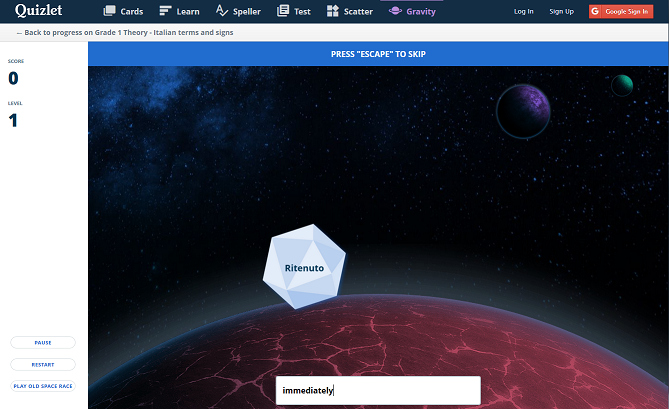The image size is (669, 409).
Task: Go back to progress on Grade 1 Theory
Action: [125, 32]
